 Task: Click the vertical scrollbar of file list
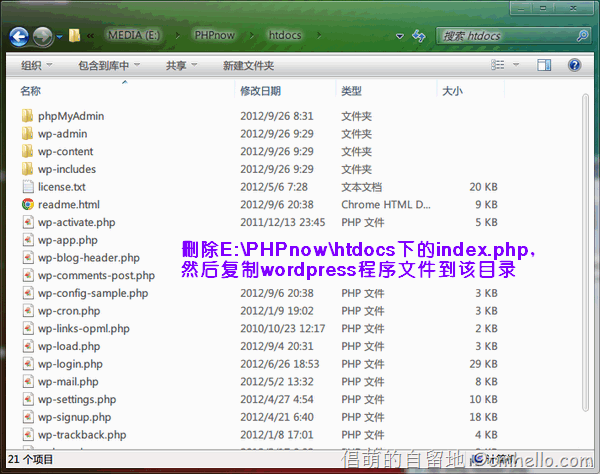click(x=585, y=252)
